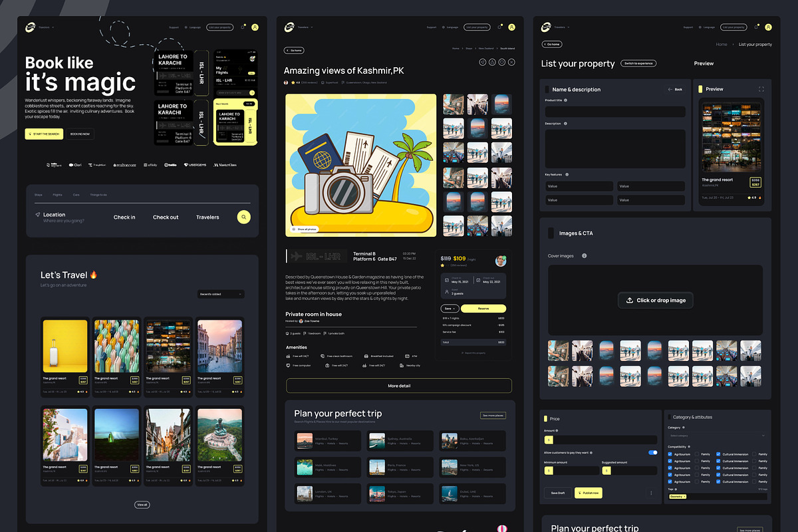
Task: Expand the Preview panel with the fullscreen icon
Action: coord(761,88)
